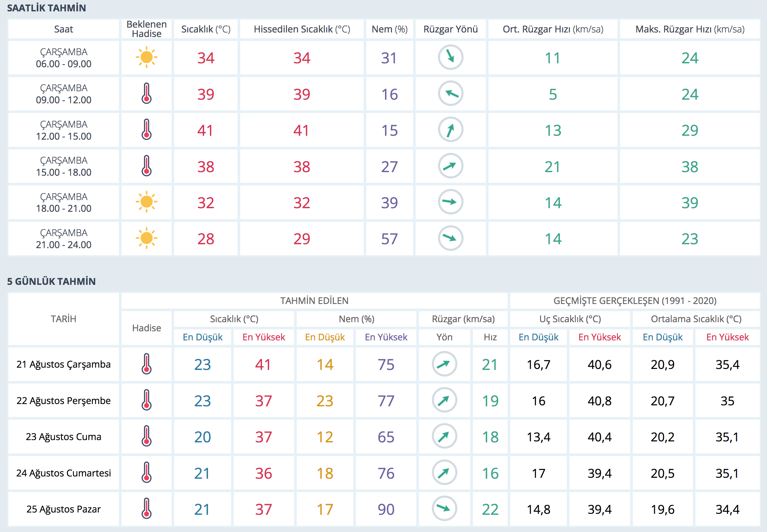Image resolution: width=767 pixels, height=532 pixels.
Task: Select the Nem (%) hourly column header
Action: pos(389,29)
